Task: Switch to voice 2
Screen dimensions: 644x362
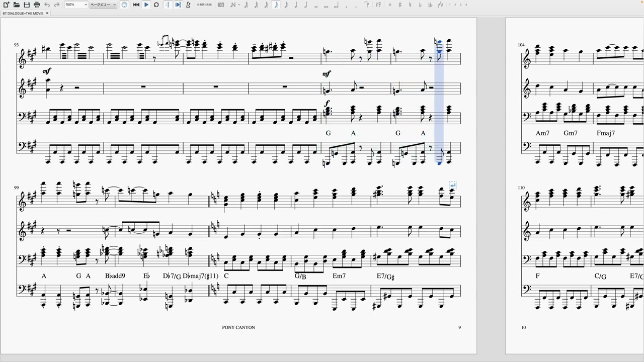Action: [455, 5]
